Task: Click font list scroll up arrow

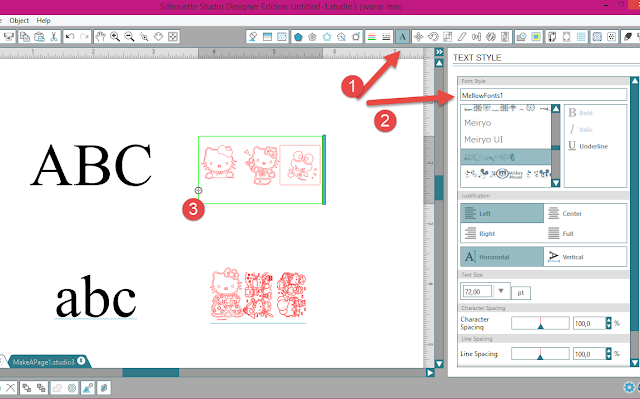Action: coord(556,109)
